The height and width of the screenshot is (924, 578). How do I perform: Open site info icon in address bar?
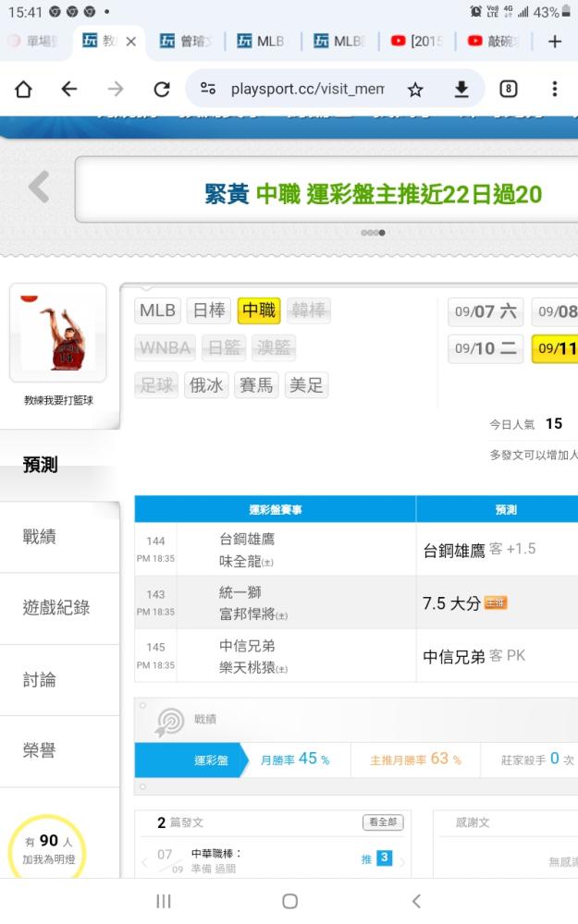click(x=207, y=89)
